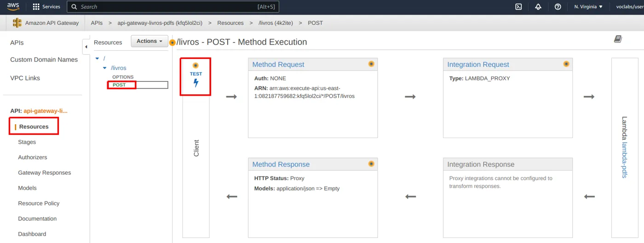Click the TEST lightning bolt icon
Screen dimensions: 644x243
click(x=196, y=83)
